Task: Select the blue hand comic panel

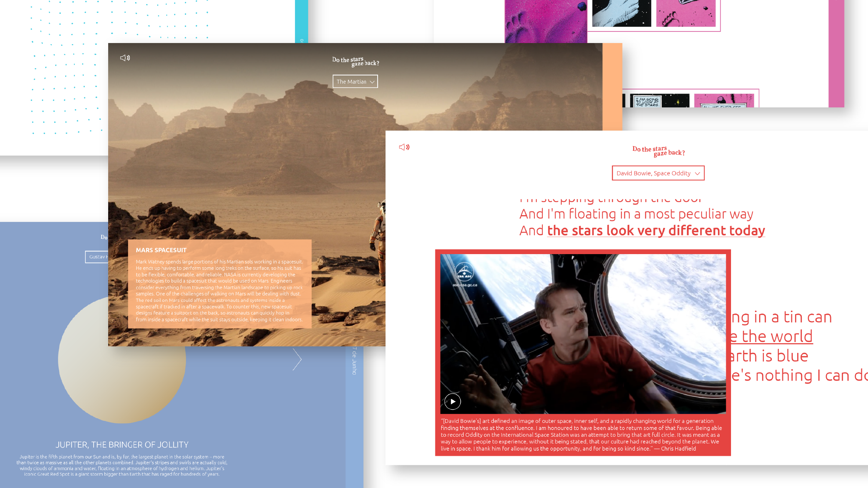Action: (x=621, y=13)
